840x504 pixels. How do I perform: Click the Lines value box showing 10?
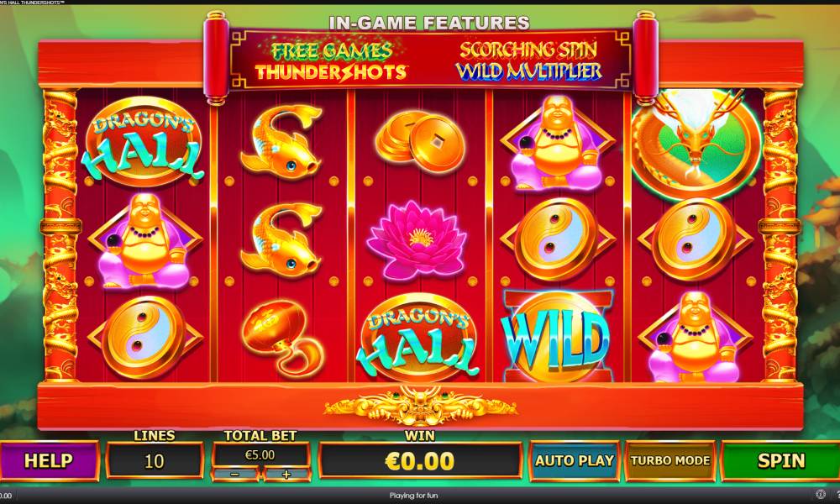[155, 460]
